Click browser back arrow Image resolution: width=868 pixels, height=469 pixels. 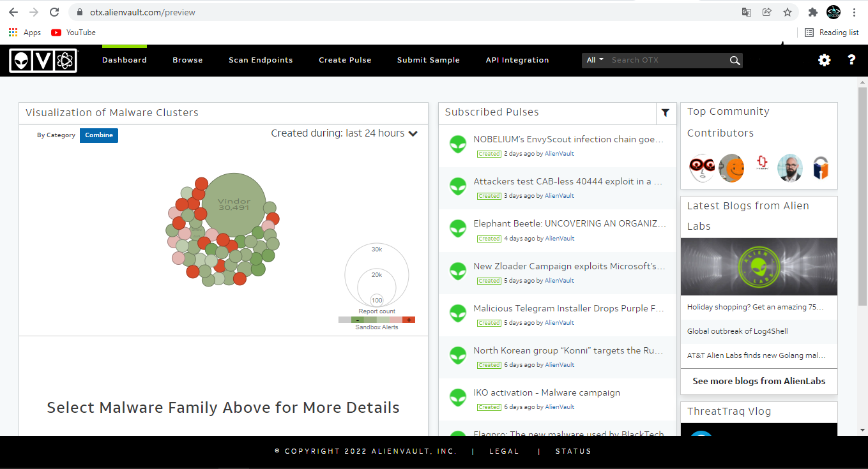[13, 12]
